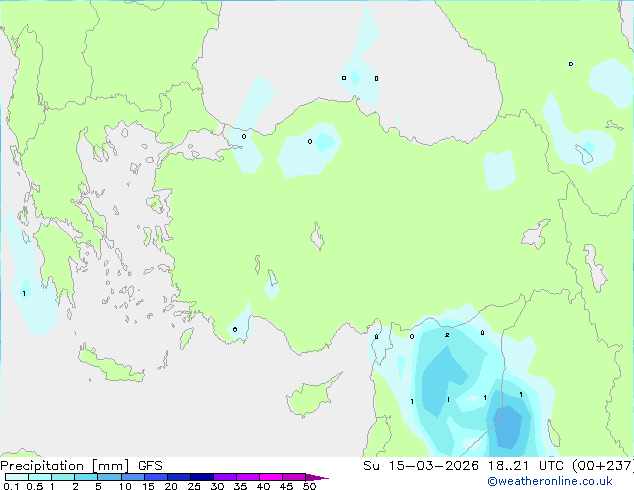Screen dimensions: 634x490
Task: Select the legend swatch between 2 and 5
Action: (86, 477)
